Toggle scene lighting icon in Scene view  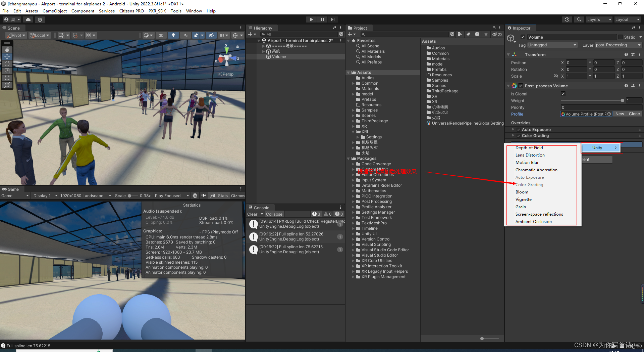(x=173, y=35)
